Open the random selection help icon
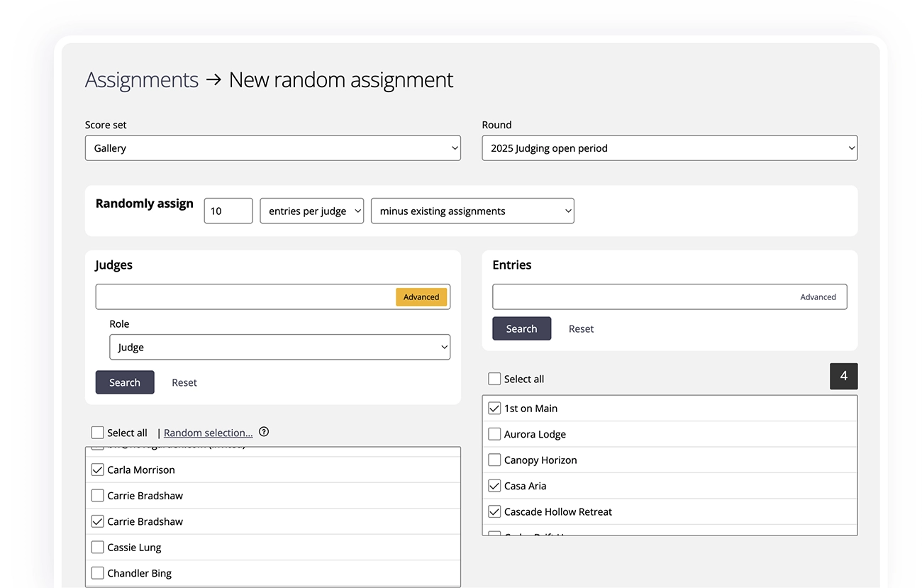 click(x=264, y=431)
